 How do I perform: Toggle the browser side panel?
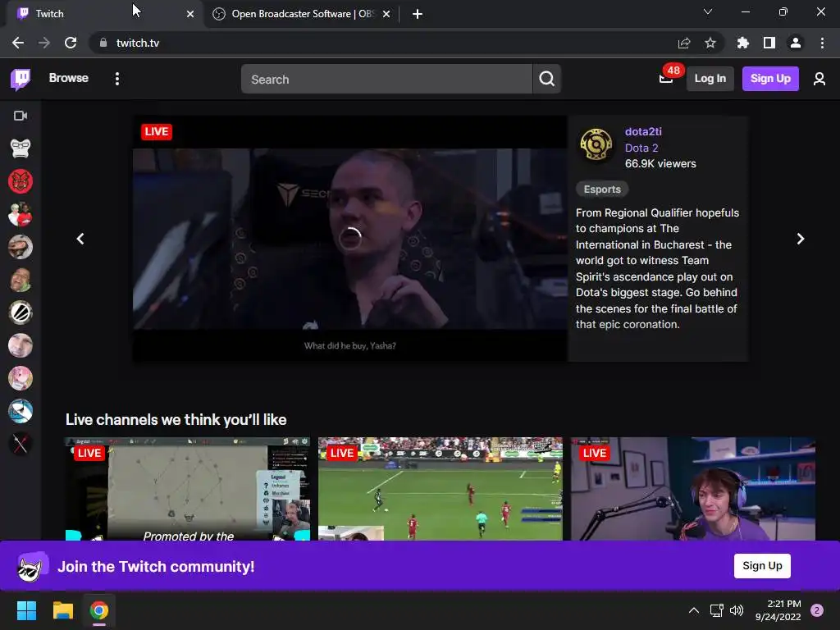(x=769, y=43)
